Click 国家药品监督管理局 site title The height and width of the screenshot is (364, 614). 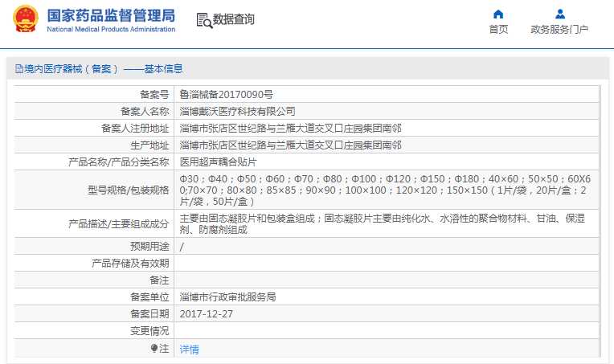click(x=111, y=15)
